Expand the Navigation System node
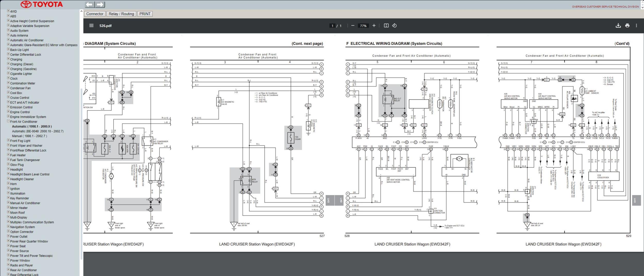This screenshot has height=276, width=644. [x=8, y=227]
